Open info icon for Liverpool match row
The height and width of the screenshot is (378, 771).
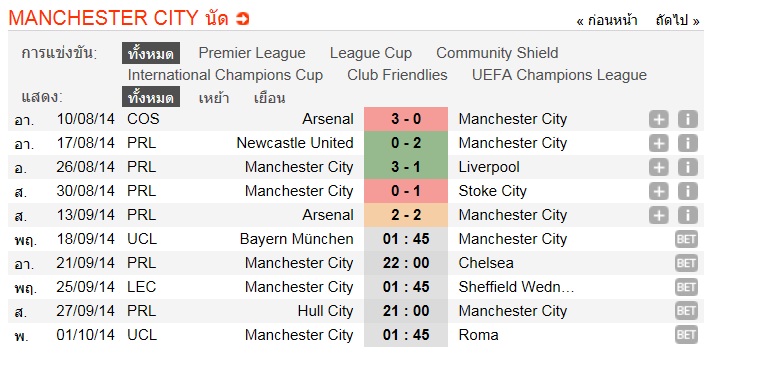point(687,167)
